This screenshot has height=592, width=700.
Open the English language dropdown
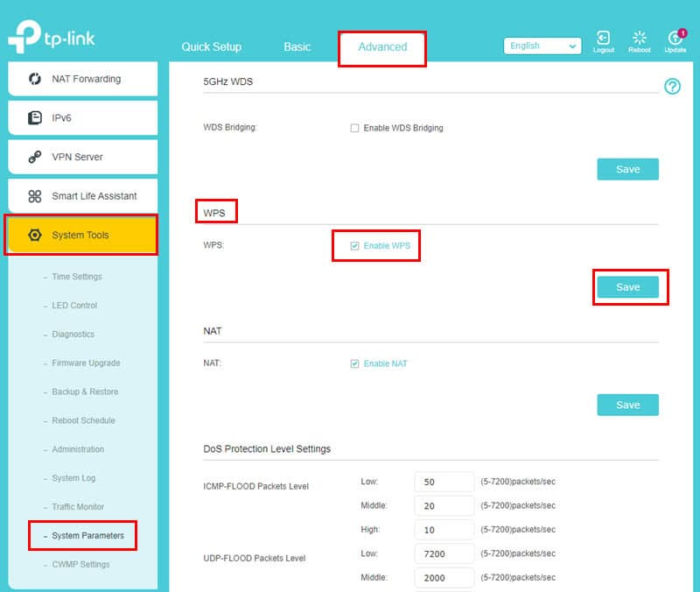click(x=542, y=46)
